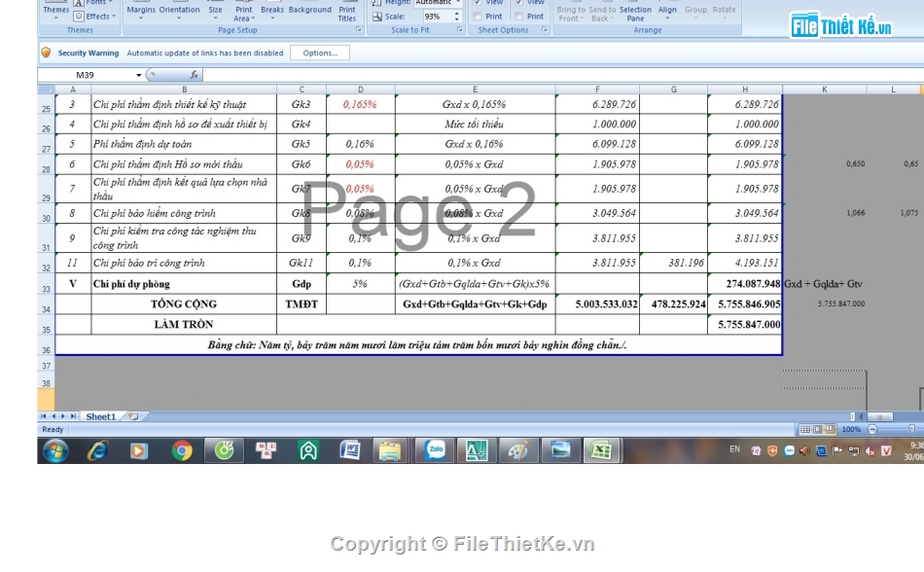Click the Insert Function fx icon

click(194, 75)
